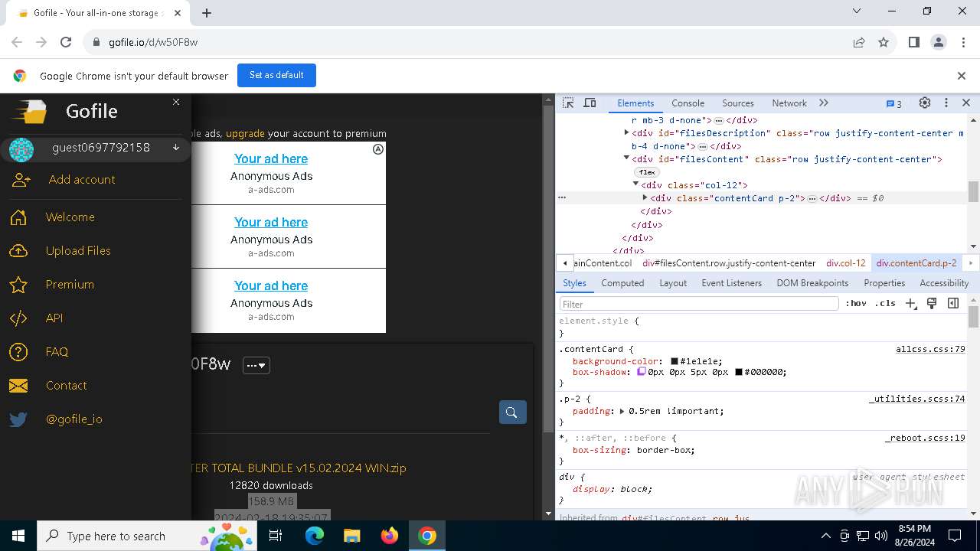Image resolution: width=980 pixels, height=551 pixels.
Task: Open Premium page in sidebar
Action: pyautogui.click(x=70, y=285)
